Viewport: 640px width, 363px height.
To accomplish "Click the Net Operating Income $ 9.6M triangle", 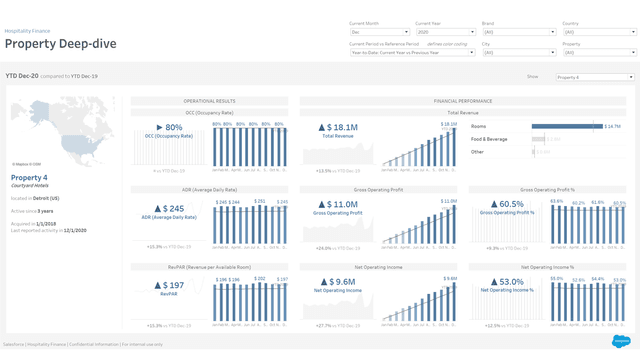I will pos(324,282).
